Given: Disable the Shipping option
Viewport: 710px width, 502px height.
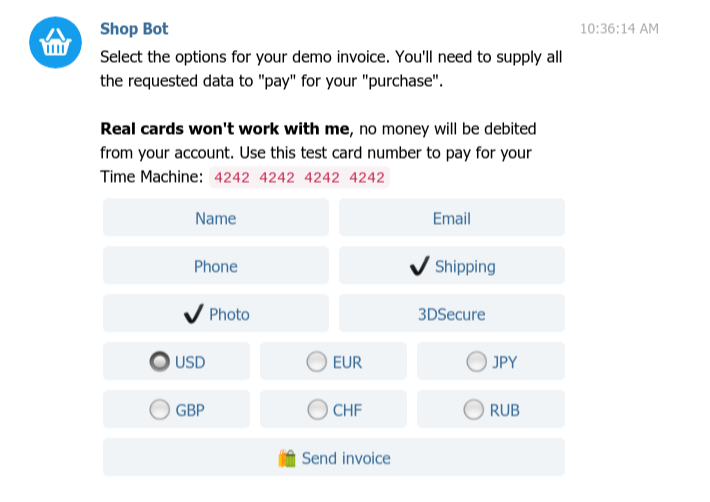Looking at the screenshot, I should [x=452, y=266].
